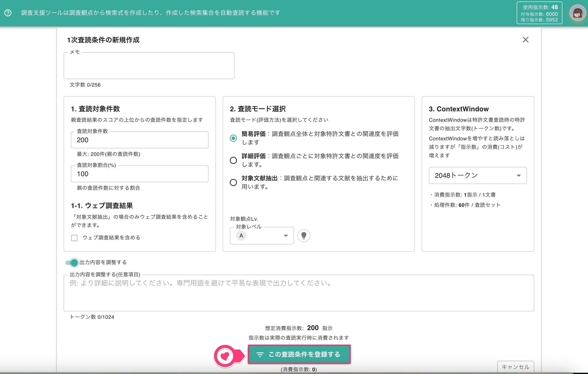The height and width of the screenshot is (374, 588).
Task: Open the 対象レベル dropdown showing A
Action: tap(262, 236)
